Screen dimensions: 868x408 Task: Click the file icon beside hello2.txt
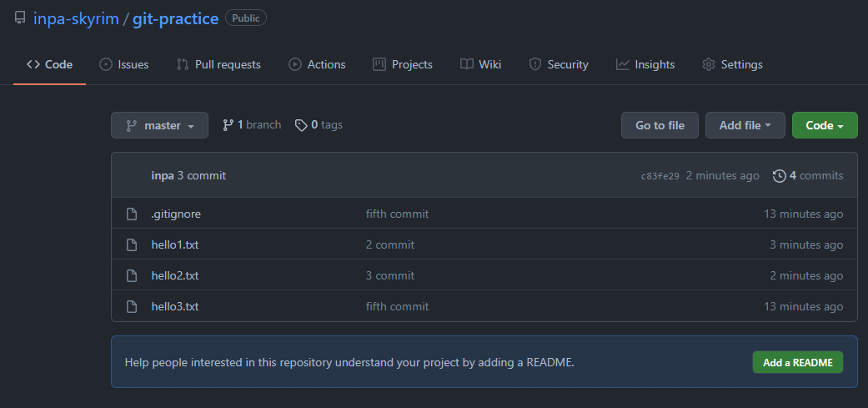point(131,275)
